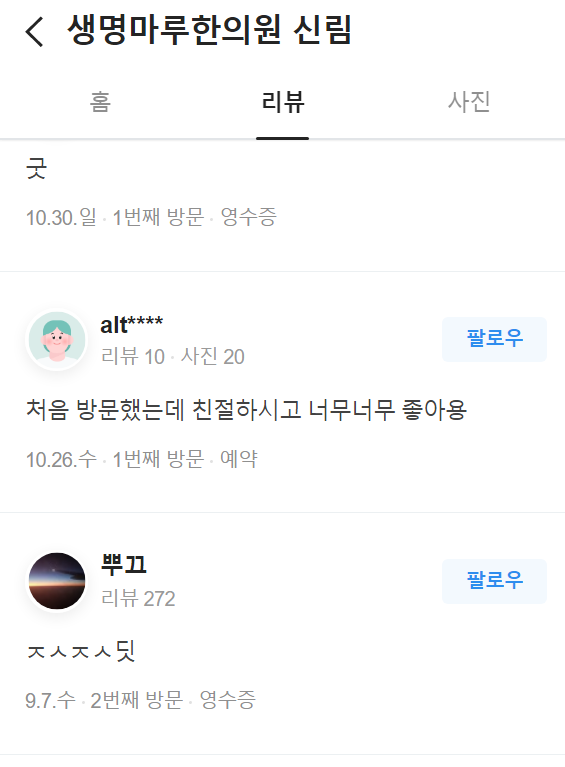Open the 사진 tab
The width and height of the screenshot is (565, 767).
[469, 102]
